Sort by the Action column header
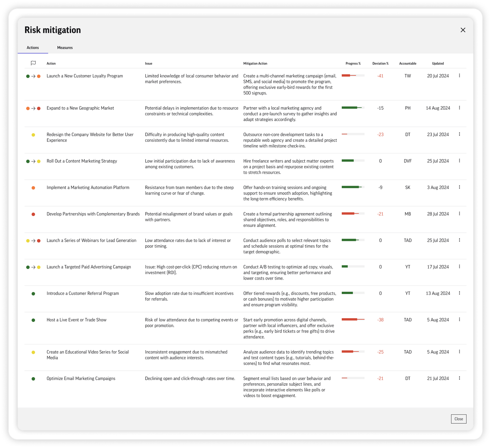 51,64
